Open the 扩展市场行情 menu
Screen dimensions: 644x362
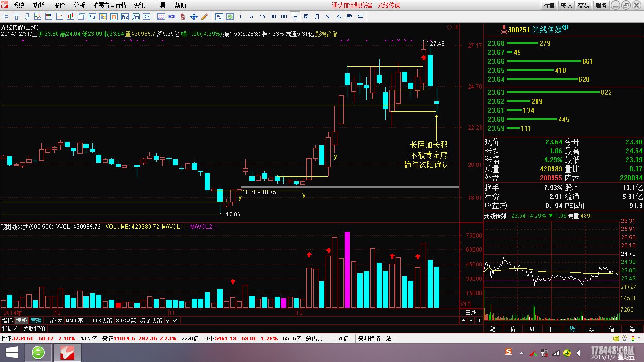coord(109,5)
